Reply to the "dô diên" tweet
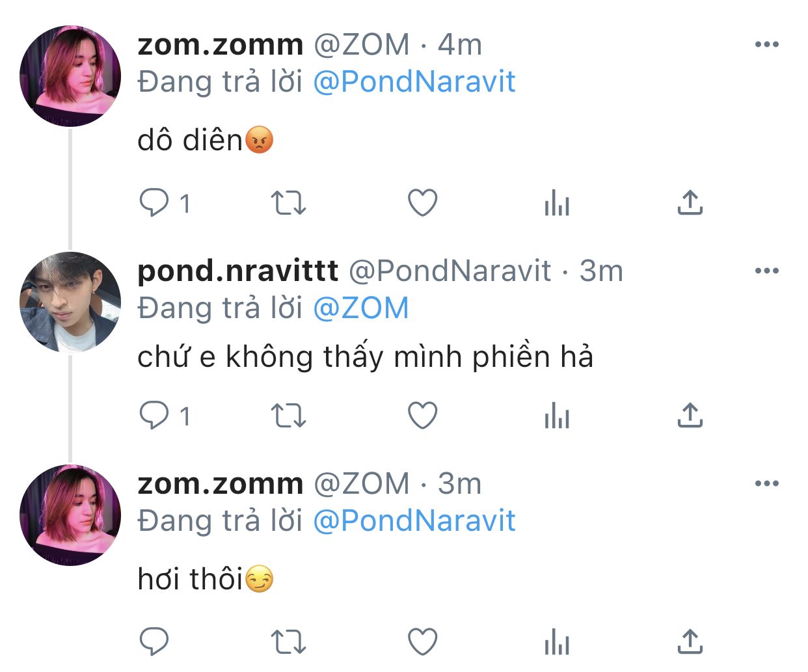 click(155, 203)
